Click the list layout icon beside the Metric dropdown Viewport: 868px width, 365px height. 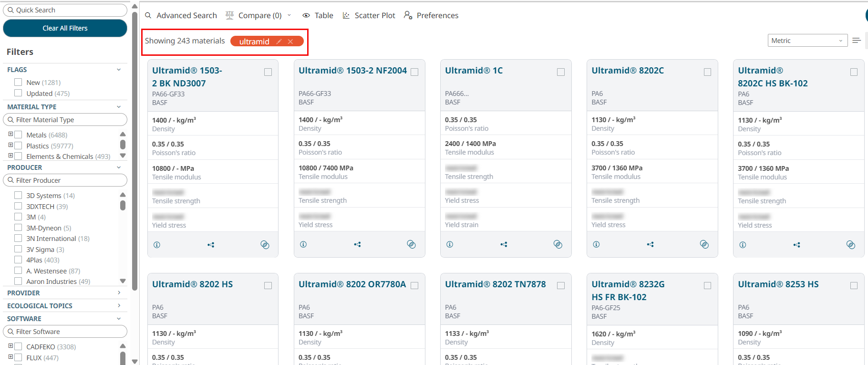[x=857, y=41]
